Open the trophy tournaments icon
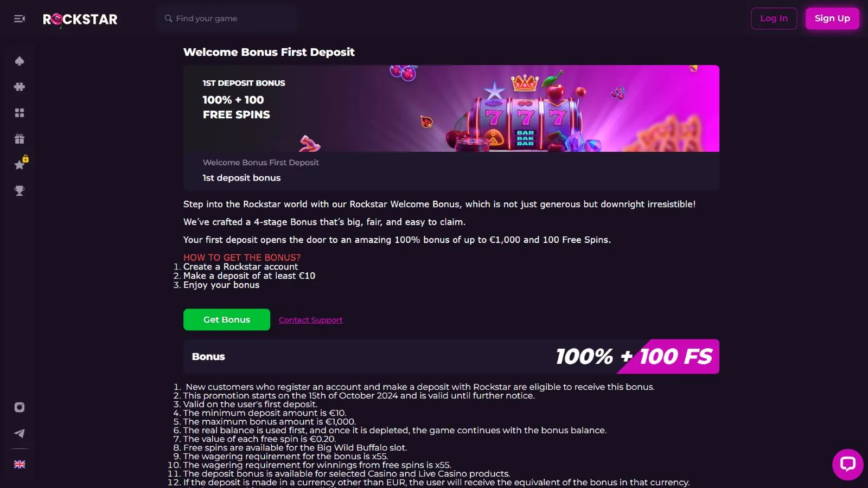The width and height of the screenshot is (868, 488). [20, 191]
